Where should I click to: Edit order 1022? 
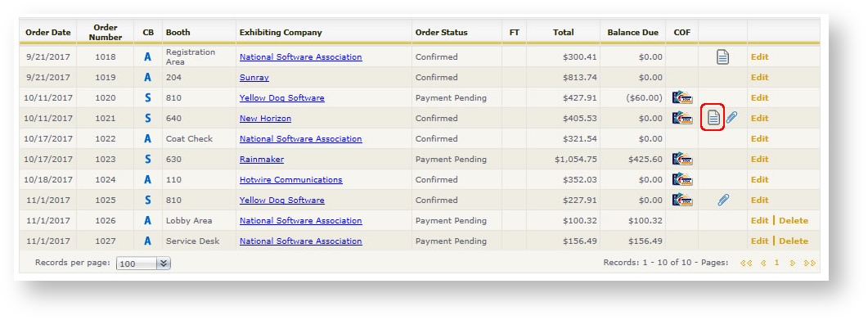coord(759,138)
